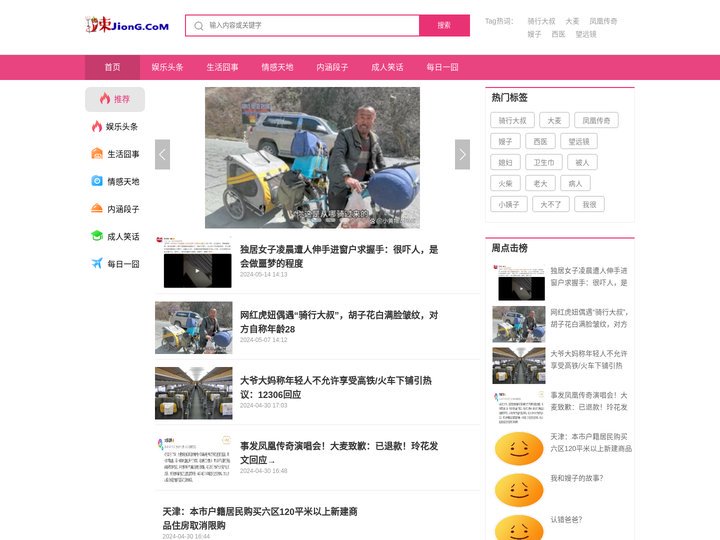Click the main-list high-speed train seats thumbnail
The image size is (720, 540).
point(194,393)
